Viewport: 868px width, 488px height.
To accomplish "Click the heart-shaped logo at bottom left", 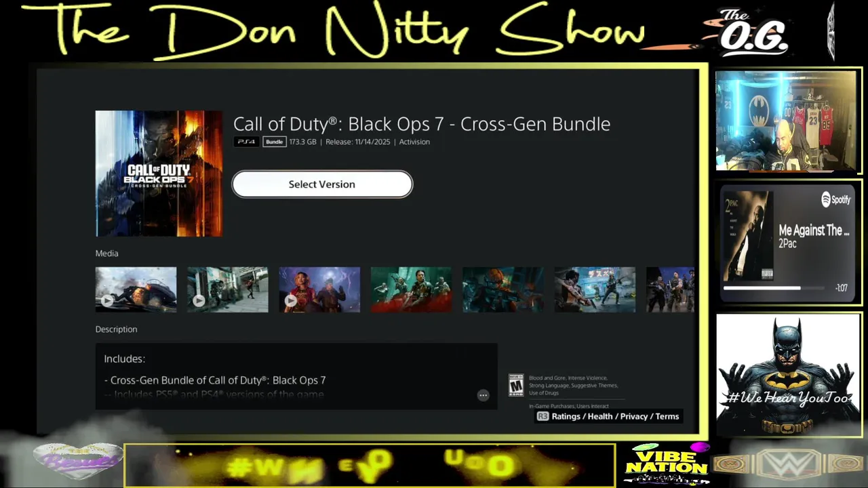I will 78,461.
